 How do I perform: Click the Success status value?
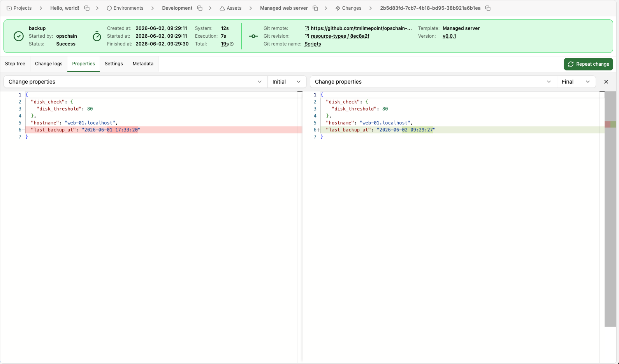click(66, 44)
